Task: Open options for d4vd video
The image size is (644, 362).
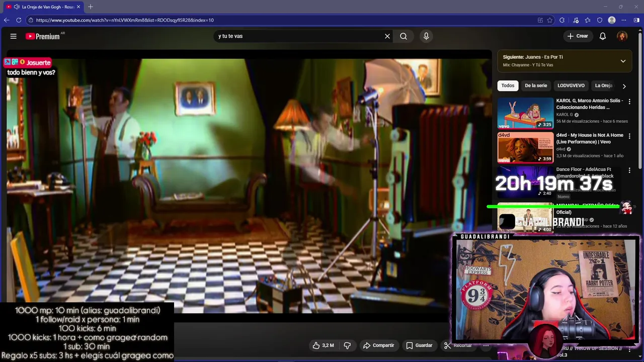Action: click(629, 136)
